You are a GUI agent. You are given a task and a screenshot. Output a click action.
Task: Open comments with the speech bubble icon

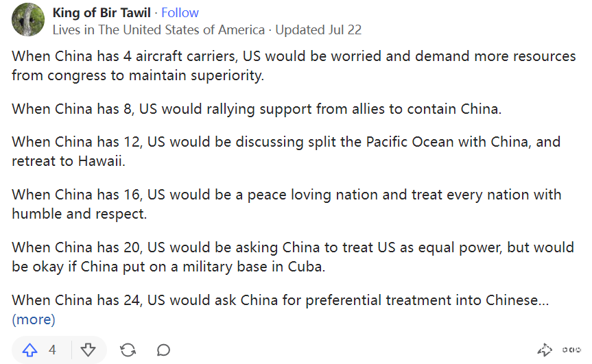tap(163, 350)
